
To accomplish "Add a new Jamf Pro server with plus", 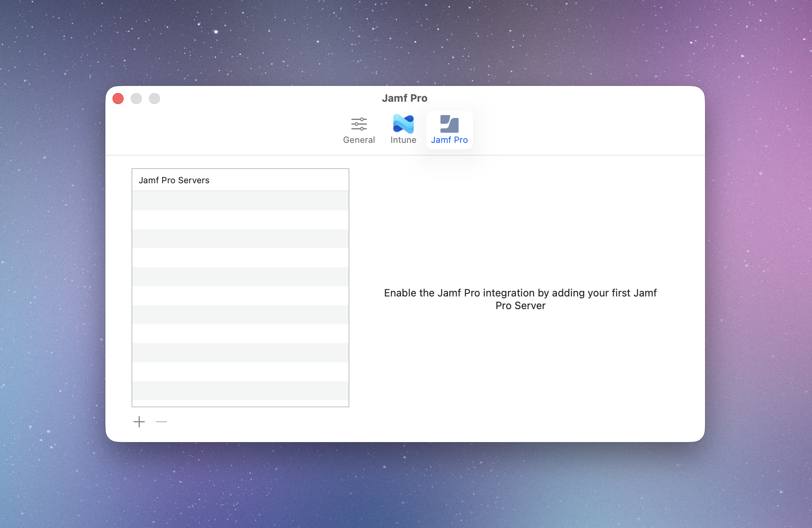I will click(x=139, y=422).
